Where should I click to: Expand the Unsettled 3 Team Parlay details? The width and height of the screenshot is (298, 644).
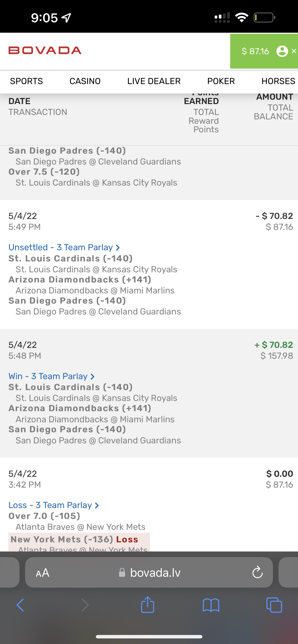click(x=64, y=248)
